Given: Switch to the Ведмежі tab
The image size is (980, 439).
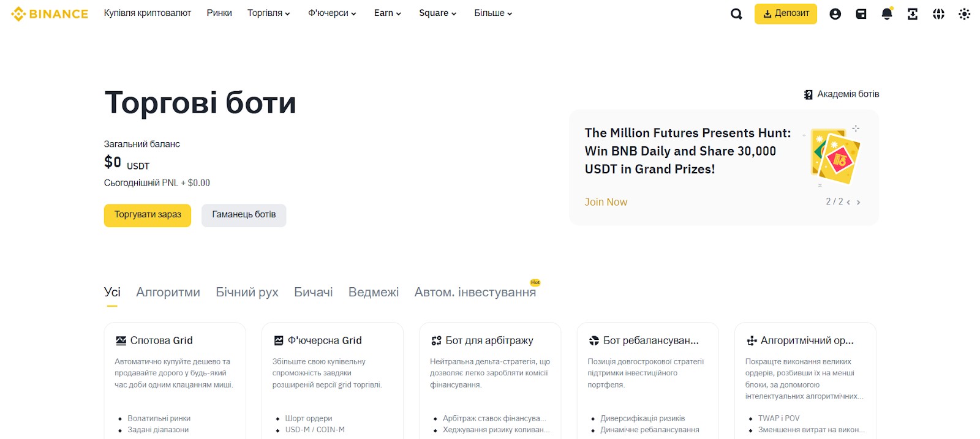Looking at the screenshot, I should coord(374,292).
